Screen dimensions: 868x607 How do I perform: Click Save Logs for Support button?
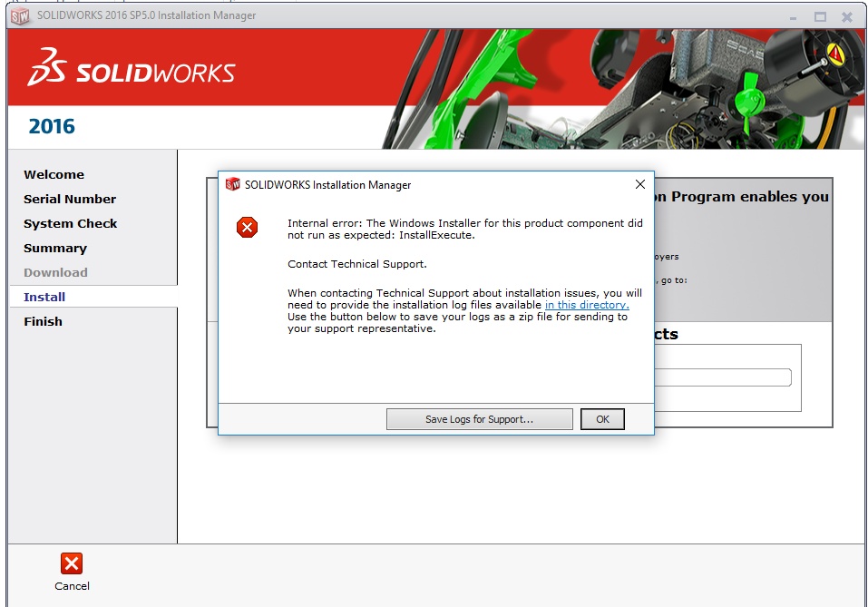point(480,419)
